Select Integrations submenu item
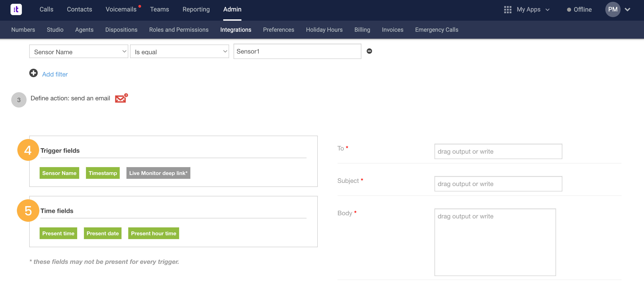This screenshot has height=287, width=644. click(236, 30)
